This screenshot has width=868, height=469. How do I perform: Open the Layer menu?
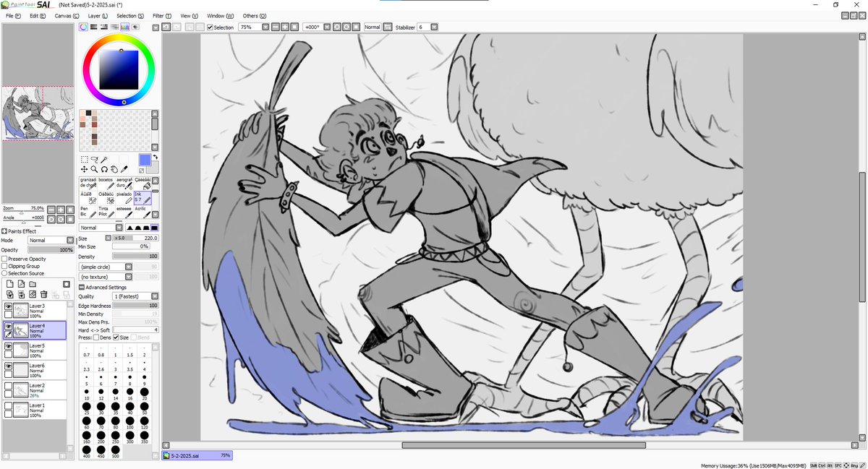(x=98, y=15)
